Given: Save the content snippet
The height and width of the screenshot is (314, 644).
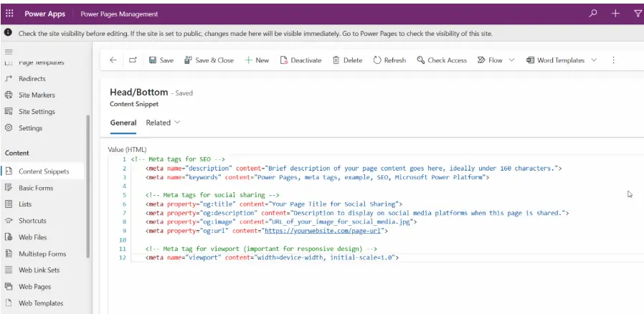Looking at the screenshot, I should (161, 60).
